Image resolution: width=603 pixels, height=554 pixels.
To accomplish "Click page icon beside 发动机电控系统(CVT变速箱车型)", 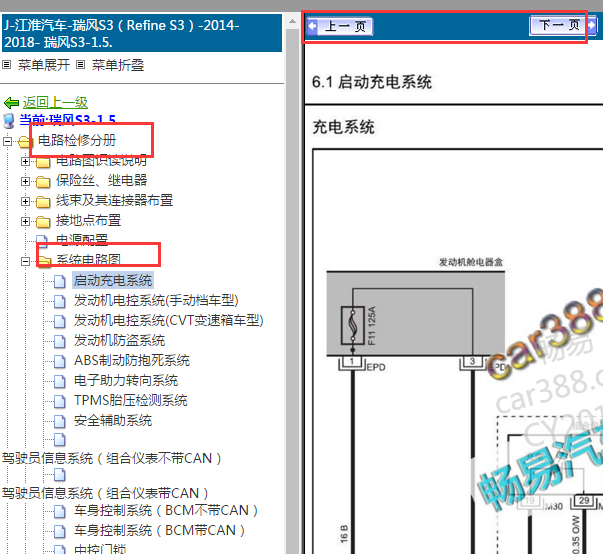I will (60, 321).
